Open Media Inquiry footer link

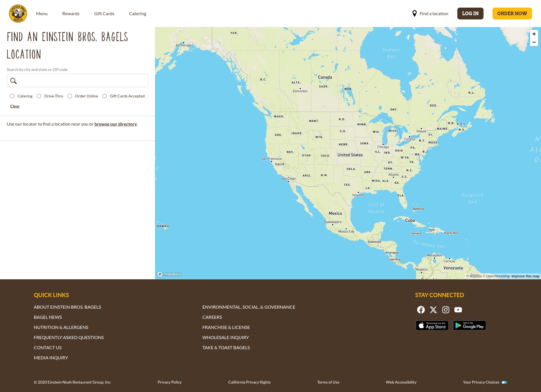click(51, 358)
